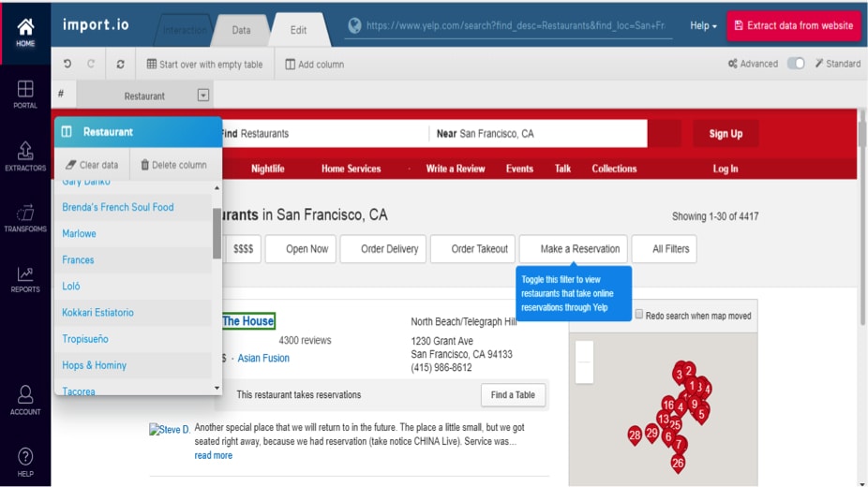868x487 pixels.
Task: Click the Find Restaurants search field
Action: pos(324,133)
